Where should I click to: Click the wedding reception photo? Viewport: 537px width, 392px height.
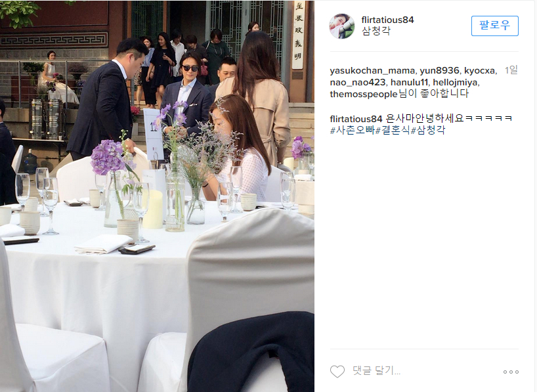(x=157, y=196)
